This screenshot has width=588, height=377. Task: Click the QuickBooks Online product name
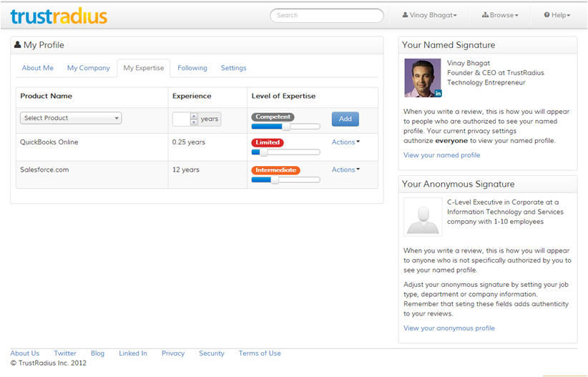(x=49, y=142)
